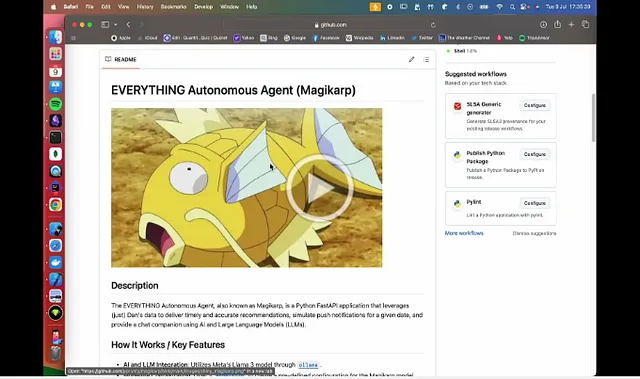
Task: Reload the page in Safari
Action: point(433,25)
